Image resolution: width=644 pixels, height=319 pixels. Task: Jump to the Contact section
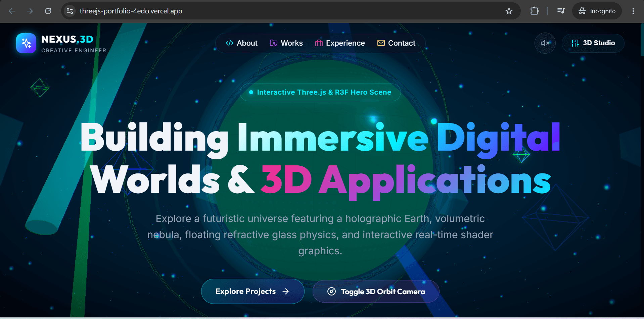[396, 43]
